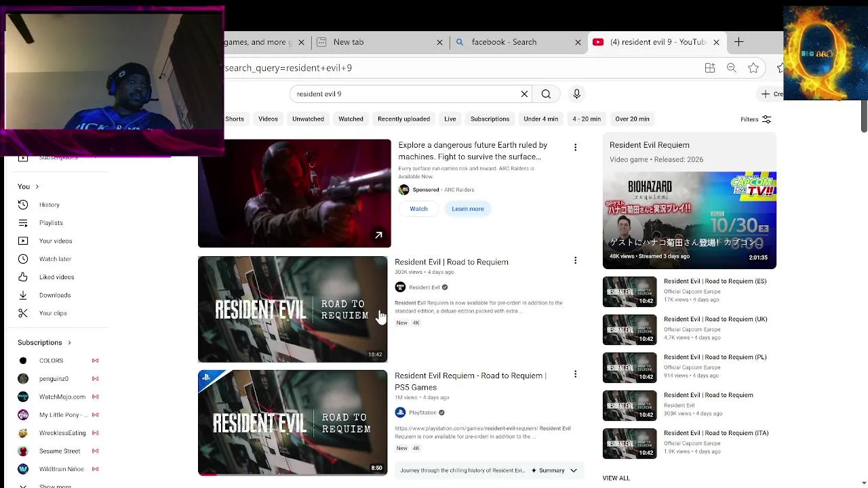
Task: Bookmark this page with star icon
Action: (753, 68)
